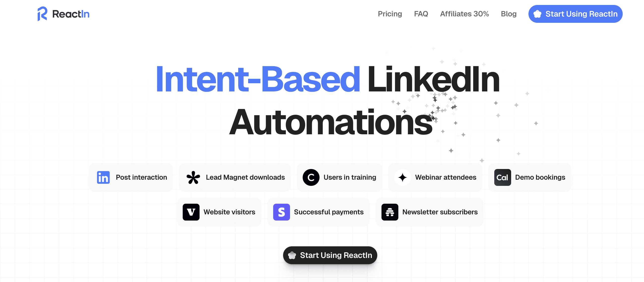This screenshot has height=282, width=644.
Task: Select Newsletter subscribers trigger card
Action: pos(429,212)
